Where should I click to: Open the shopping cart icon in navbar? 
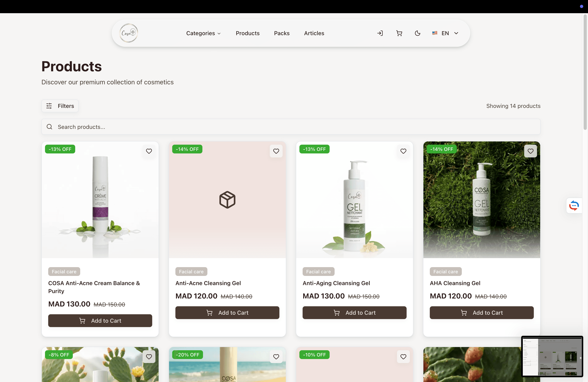click(399, 33)
